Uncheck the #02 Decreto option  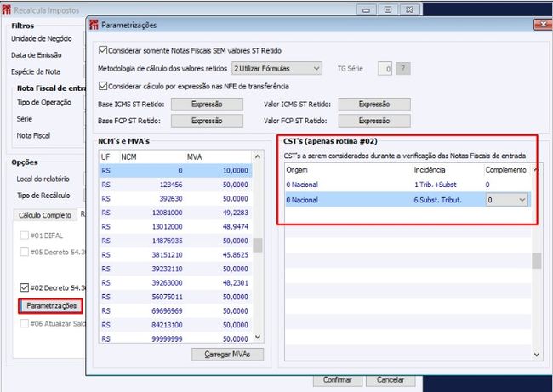pyautogui.click(x=24, y=287)
